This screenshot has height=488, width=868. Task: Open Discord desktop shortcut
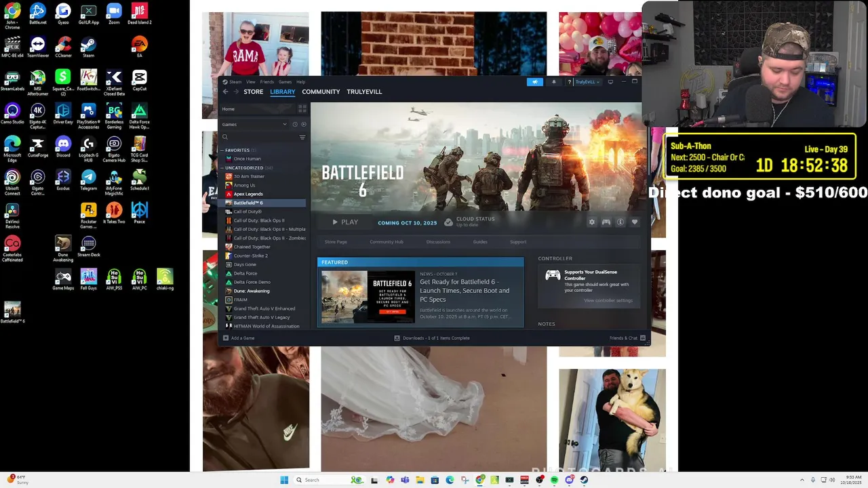click(63, 146)
